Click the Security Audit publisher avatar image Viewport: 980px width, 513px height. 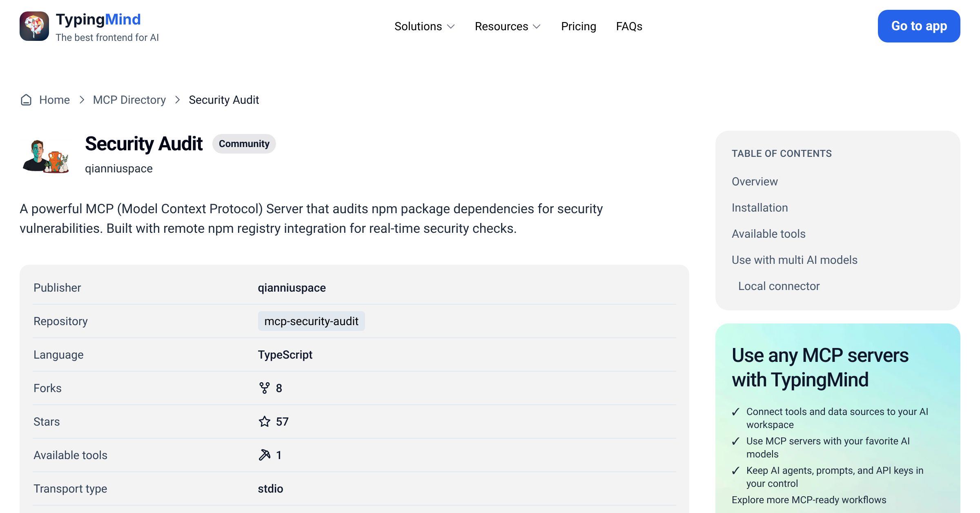pyautogui.click(x=46, y=156)
